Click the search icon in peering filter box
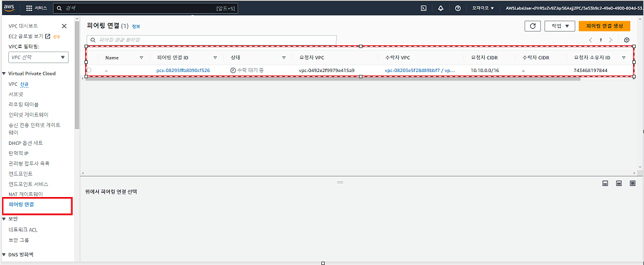The image size is (644, 265). pyautogui.click(x=93, y=40)
